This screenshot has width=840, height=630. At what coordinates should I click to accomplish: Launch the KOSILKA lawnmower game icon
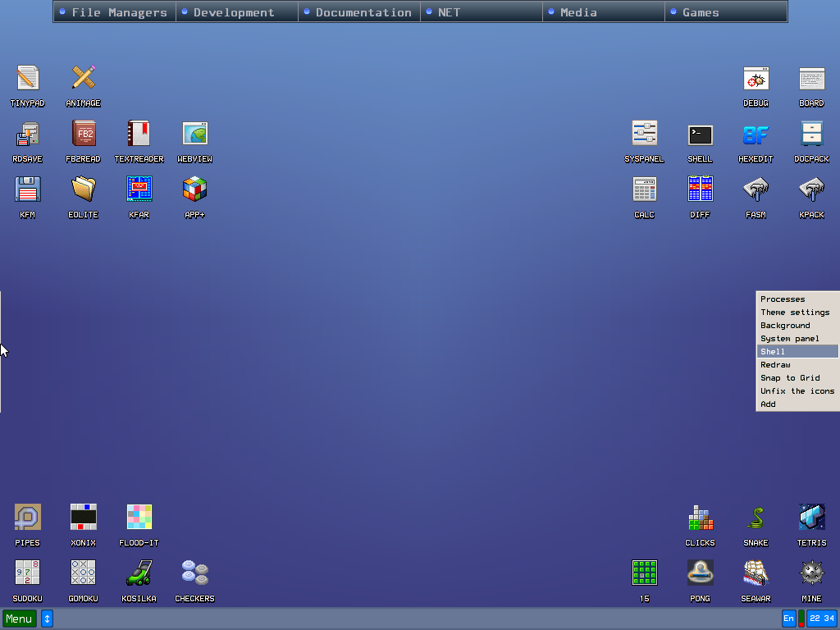point(139,573)
